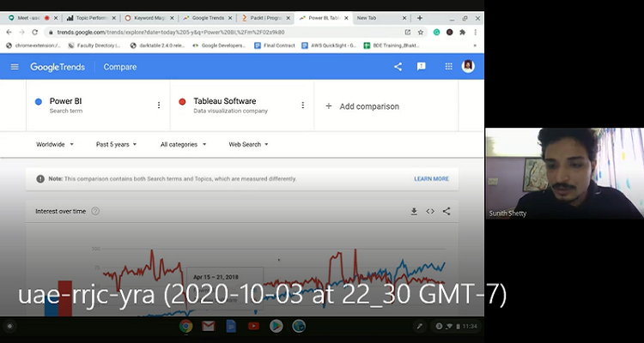644x343 pixels.
Task: Click the LEARN MORE link
Action: (x=431, y=178)
